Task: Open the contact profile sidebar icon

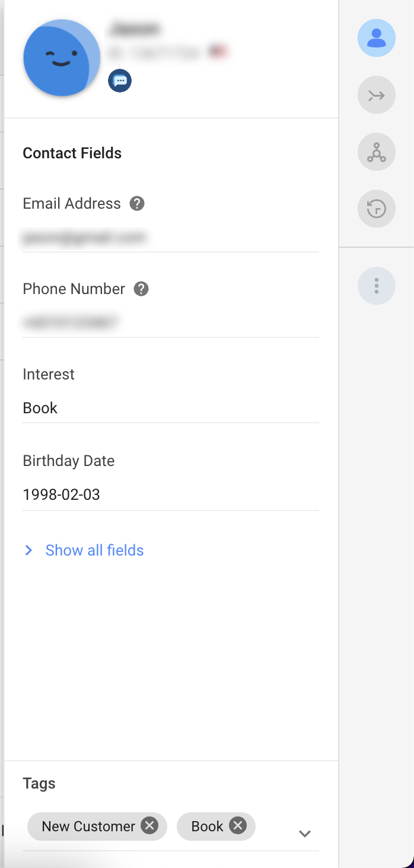Action: (x=376, y=38)
